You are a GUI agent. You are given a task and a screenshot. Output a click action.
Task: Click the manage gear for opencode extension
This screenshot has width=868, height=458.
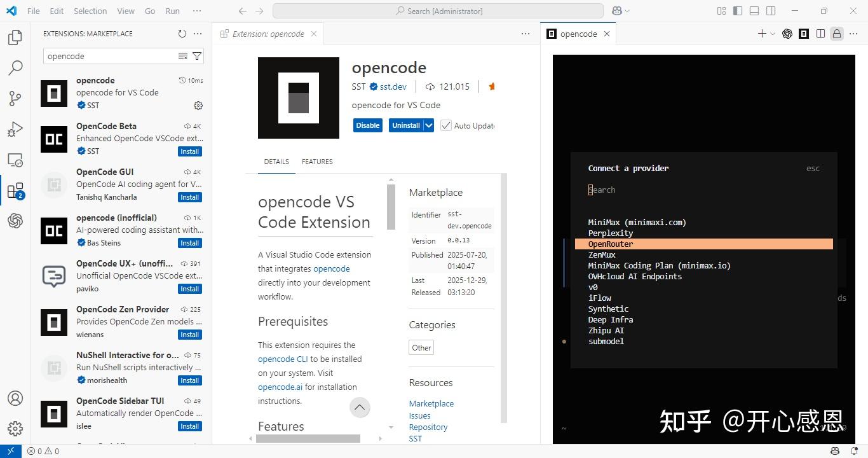(x=198, y=106)
